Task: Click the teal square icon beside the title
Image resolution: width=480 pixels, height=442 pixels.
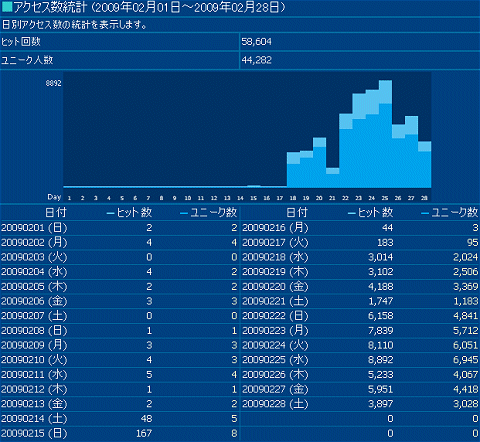Action: click(7, 7)
